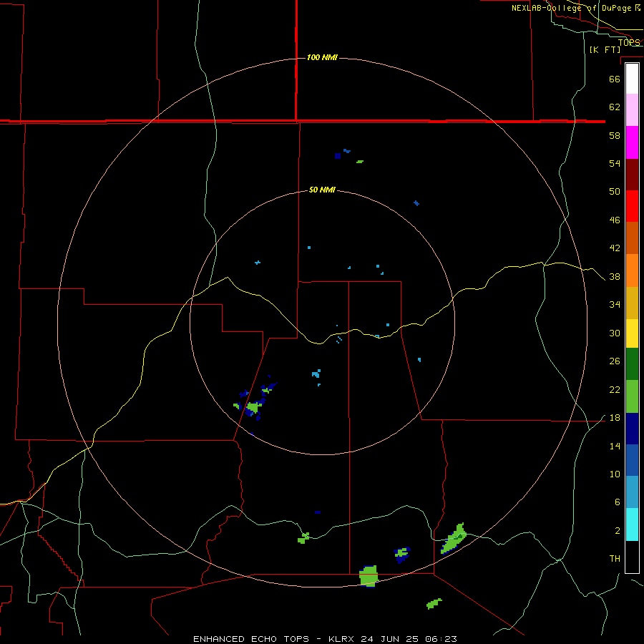The image size is (644, 644).
Task: Click the ENHANCED ECHO TOPS caption
Action: 251,639
